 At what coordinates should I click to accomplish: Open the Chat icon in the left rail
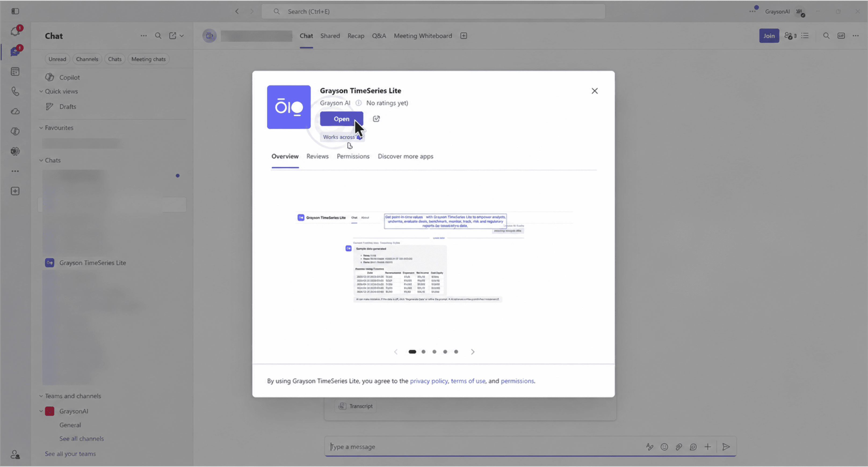point(15,51)
